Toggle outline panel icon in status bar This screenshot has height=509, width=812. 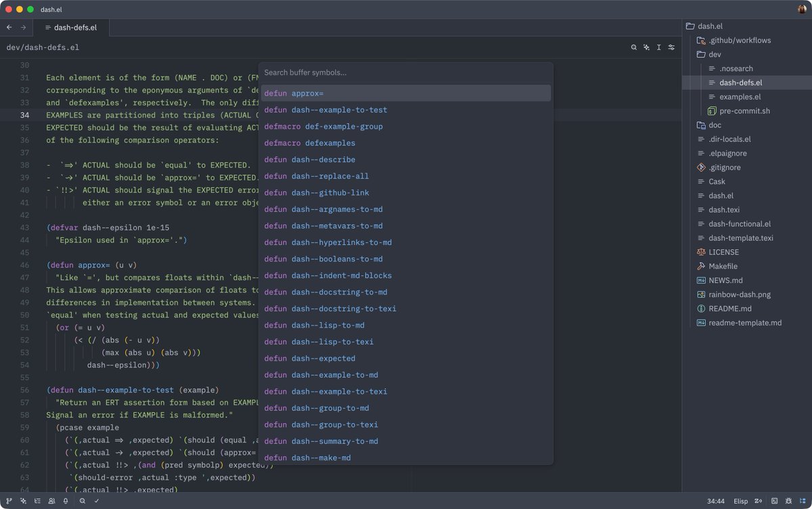37,501
